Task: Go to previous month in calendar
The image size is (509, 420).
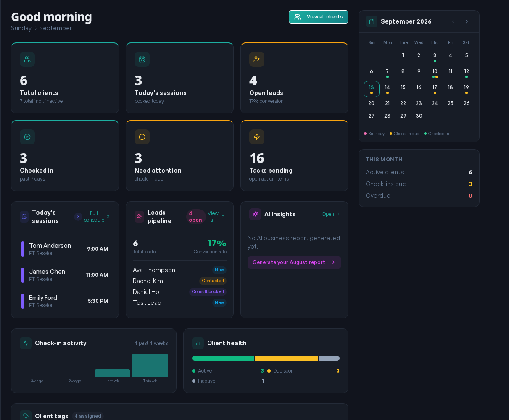Action: [x=453, y=22]
